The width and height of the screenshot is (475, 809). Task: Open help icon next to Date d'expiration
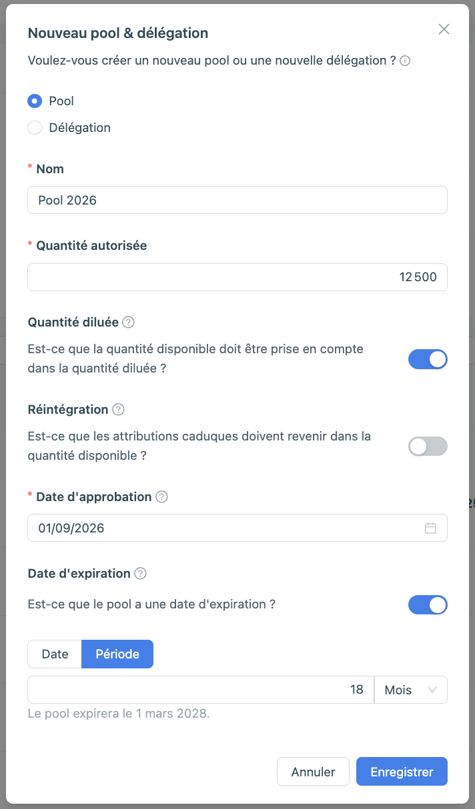click(140, 574)
